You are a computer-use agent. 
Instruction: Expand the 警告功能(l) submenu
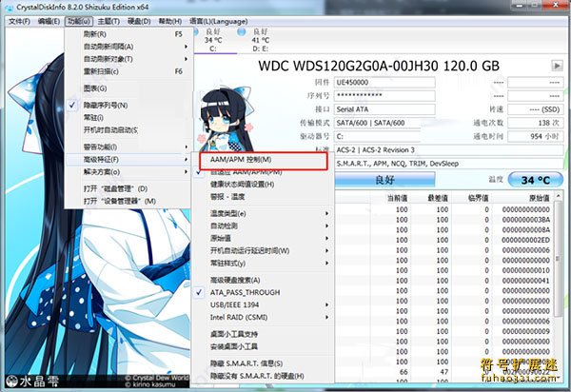[x=128, y=147]
